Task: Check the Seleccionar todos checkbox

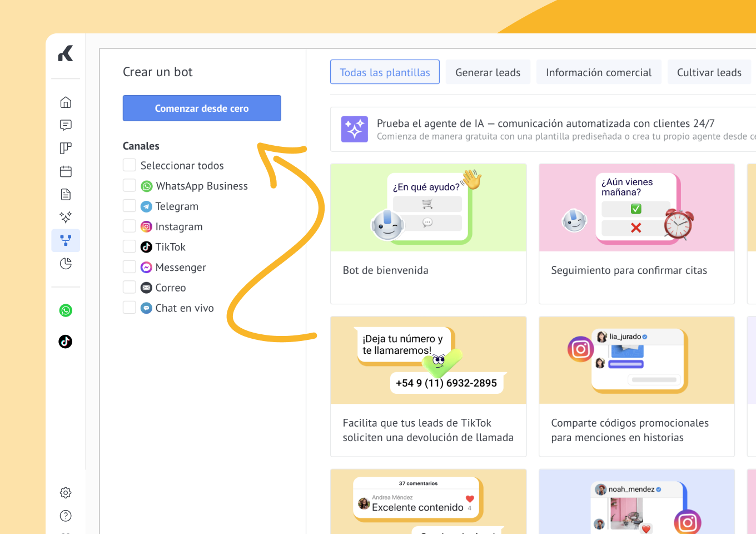Action: pyautogui.click(x=130, y=165)
